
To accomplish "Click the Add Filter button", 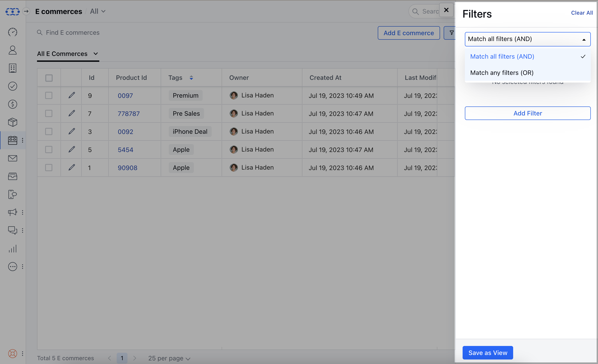I will point(527,113).
